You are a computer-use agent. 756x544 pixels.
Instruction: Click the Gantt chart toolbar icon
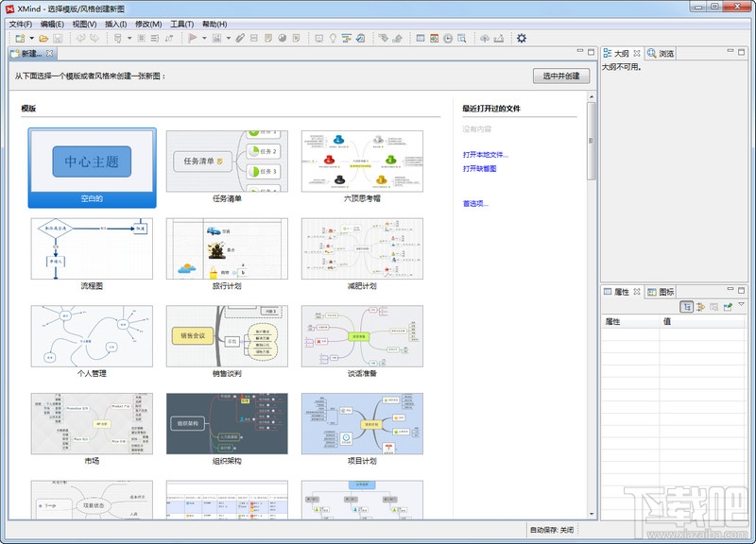[346, 38]
